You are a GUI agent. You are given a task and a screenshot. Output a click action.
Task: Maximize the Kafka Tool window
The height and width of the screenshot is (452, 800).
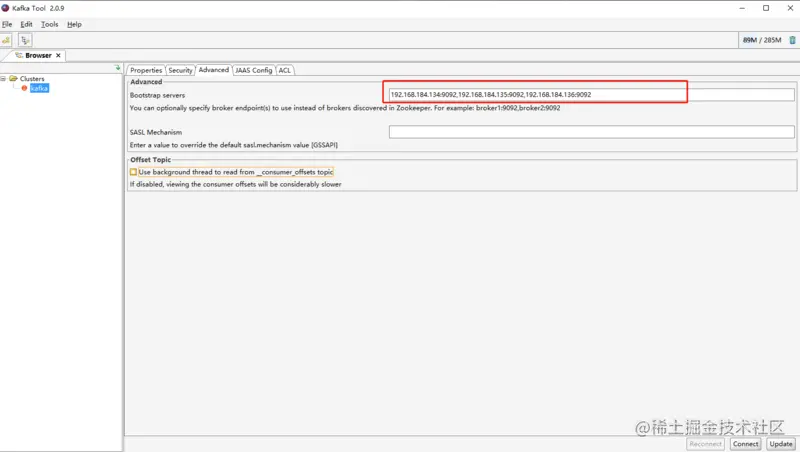click(x=766, y=8)
